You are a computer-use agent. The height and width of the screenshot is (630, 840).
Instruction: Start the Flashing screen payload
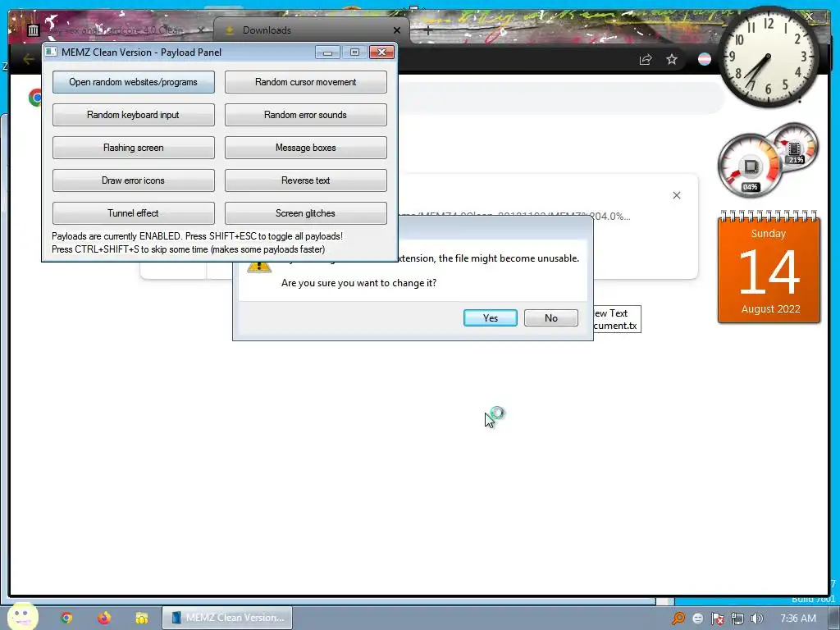pyautogui.click(x=134, y=148)
